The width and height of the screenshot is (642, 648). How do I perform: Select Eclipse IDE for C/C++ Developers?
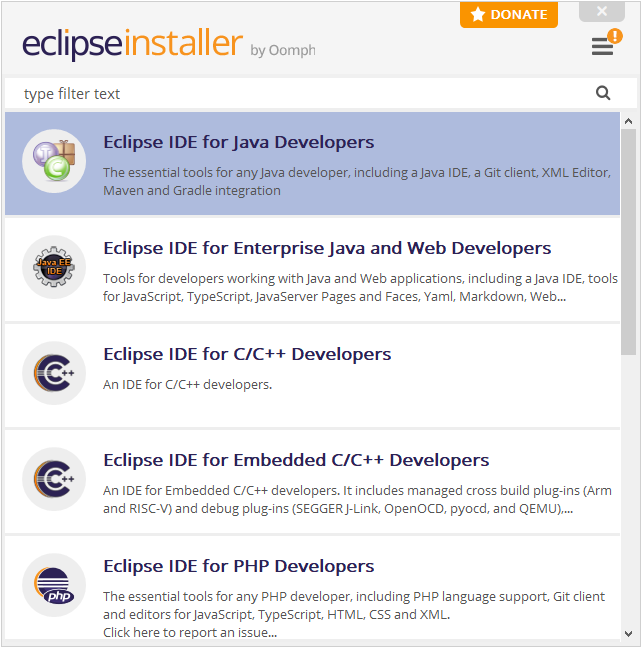[312, 376]
